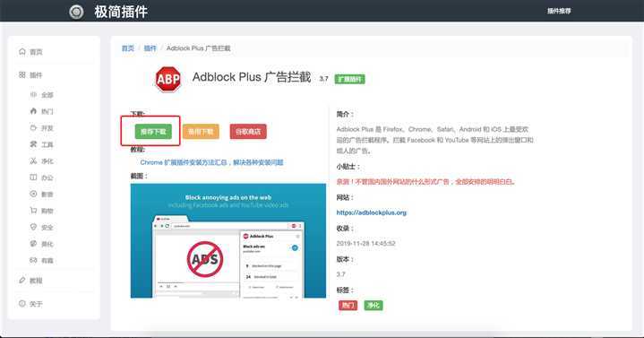Select the 插件 grid icon in sidebar

tap(22, 74)
